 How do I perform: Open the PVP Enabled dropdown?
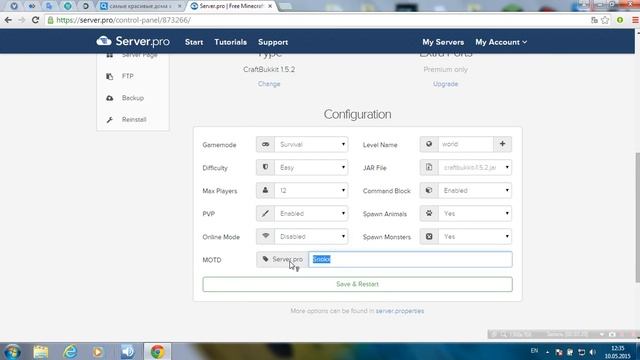point(311,213)
